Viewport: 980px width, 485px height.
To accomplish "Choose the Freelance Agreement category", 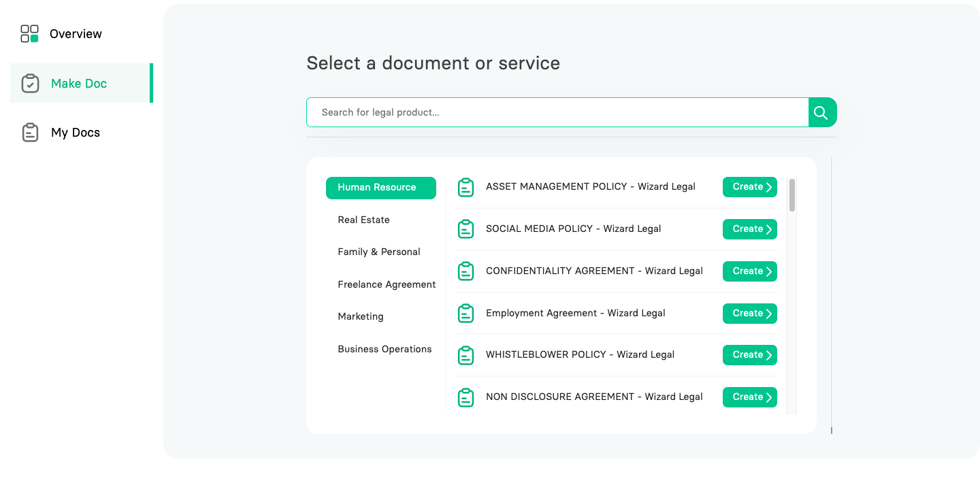I will pyautogui.click(x=387, y=284).
